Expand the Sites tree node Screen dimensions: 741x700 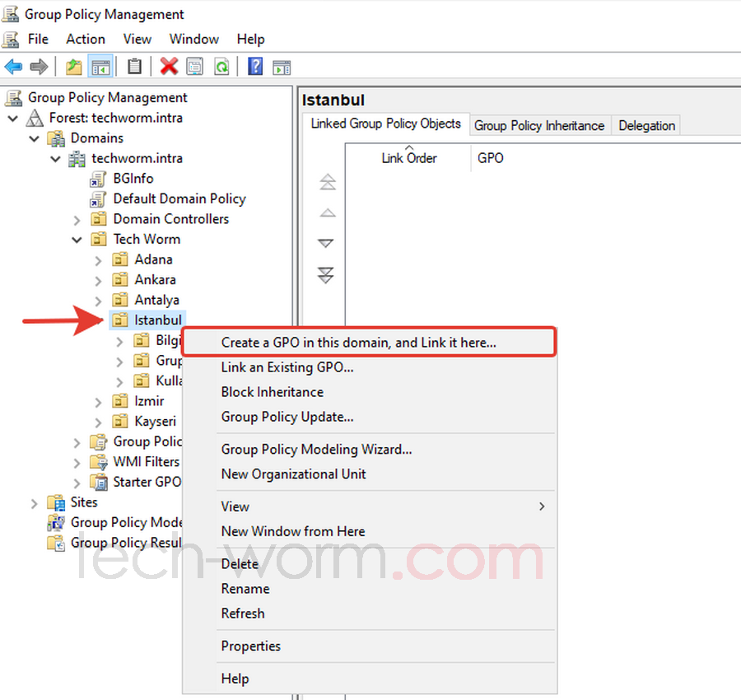[35, 502]
